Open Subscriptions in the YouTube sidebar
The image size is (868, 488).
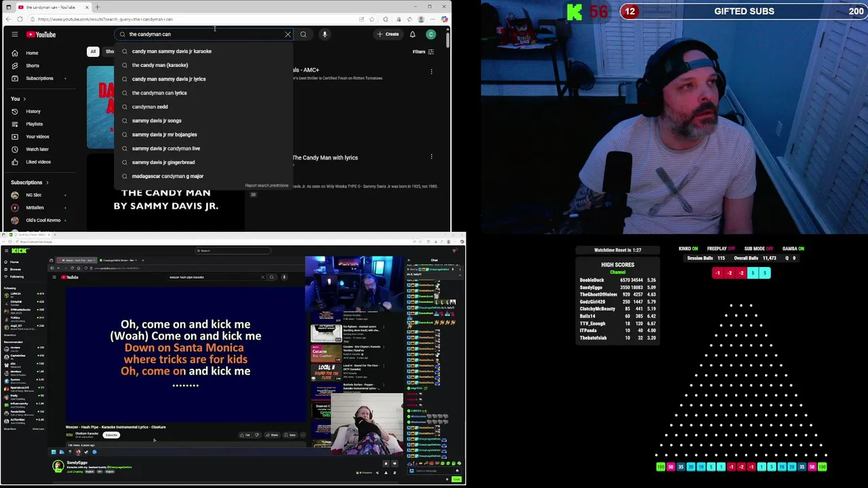(x=39, y=78)
